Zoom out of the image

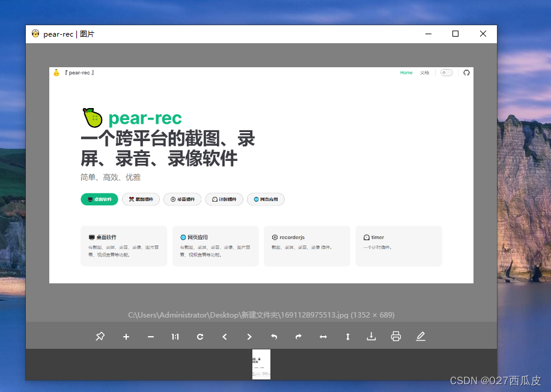[x=150, y=336]
